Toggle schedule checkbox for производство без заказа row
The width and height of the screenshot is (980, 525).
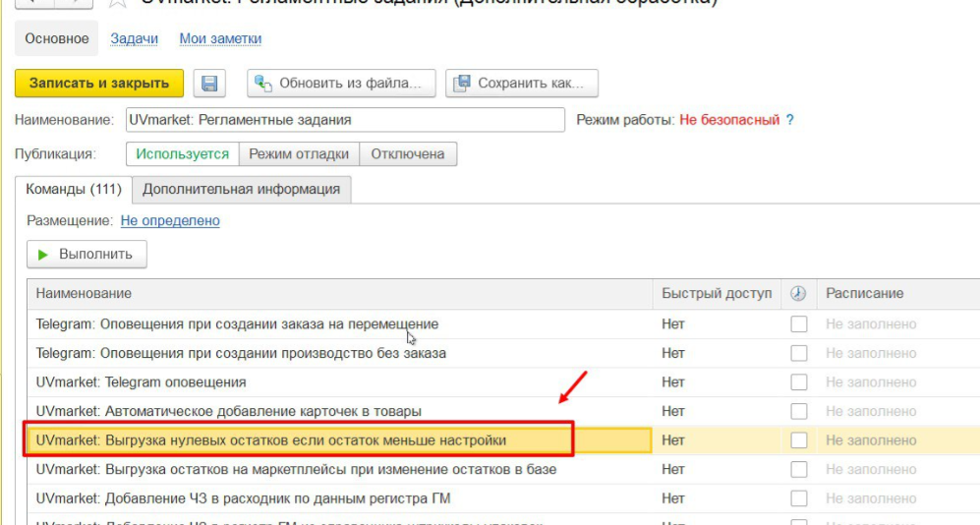click(x=799, y=353)
